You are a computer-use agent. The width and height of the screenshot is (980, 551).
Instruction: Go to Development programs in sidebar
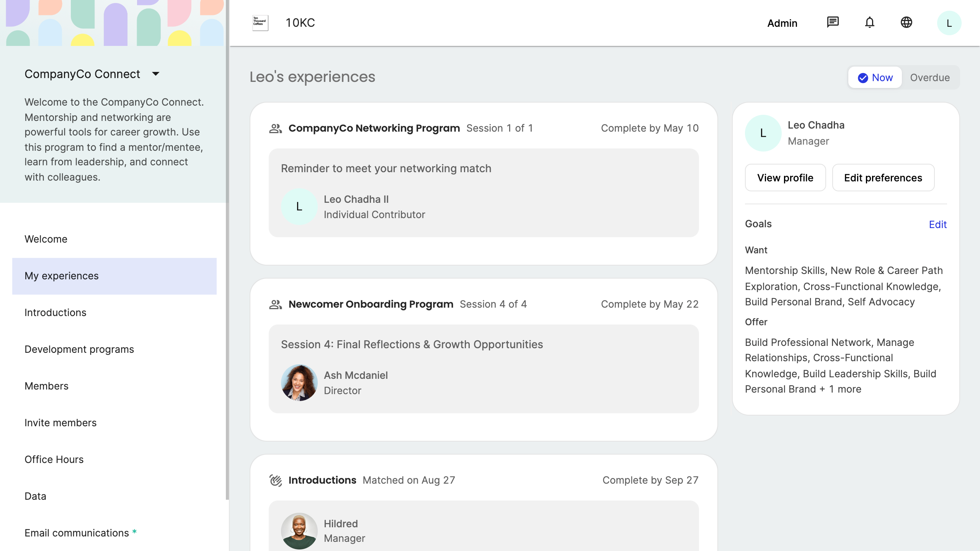click(79, 349)
